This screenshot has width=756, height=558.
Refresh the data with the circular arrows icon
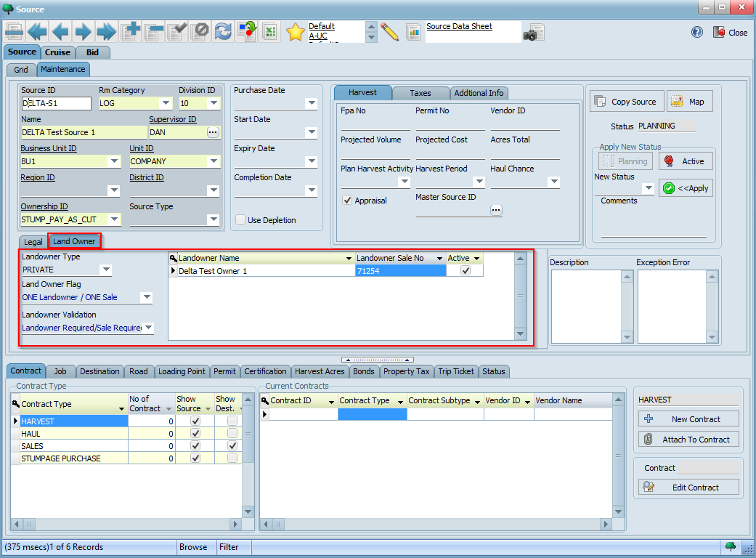[x=223, y=32]
